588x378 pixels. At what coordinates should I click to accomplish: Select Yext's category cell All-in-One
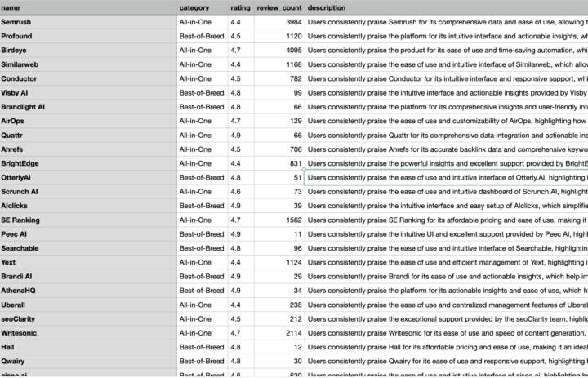[203, 263]
